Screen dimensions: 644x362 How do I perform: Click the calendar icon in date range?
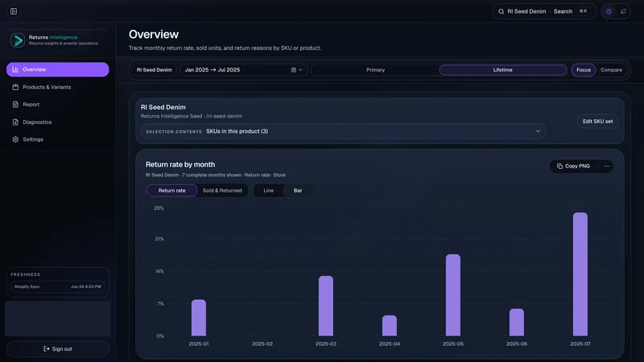click(x=293, y=70)
